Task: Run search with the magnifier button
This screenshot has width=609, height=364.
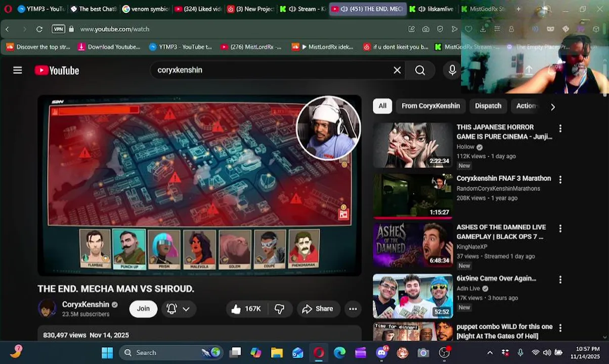Action: pyautogui.click(x=420, y=70)
